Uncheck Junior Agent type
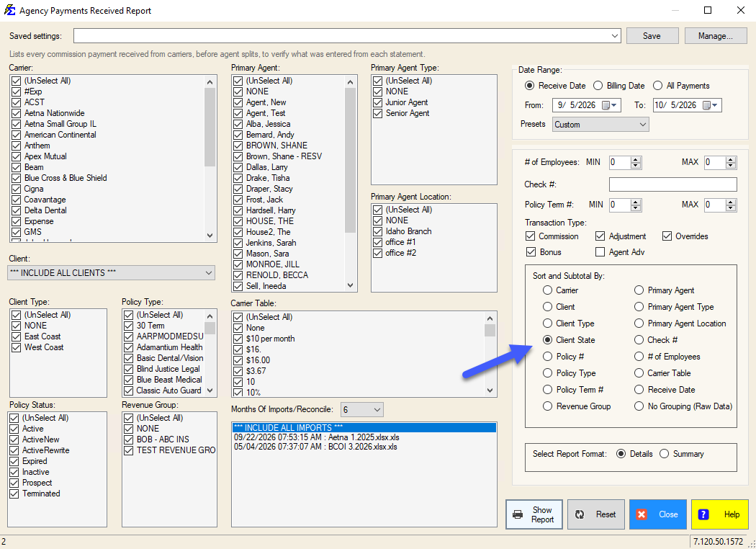This screenshot has height=549, width=756. [x=377, y=102]
